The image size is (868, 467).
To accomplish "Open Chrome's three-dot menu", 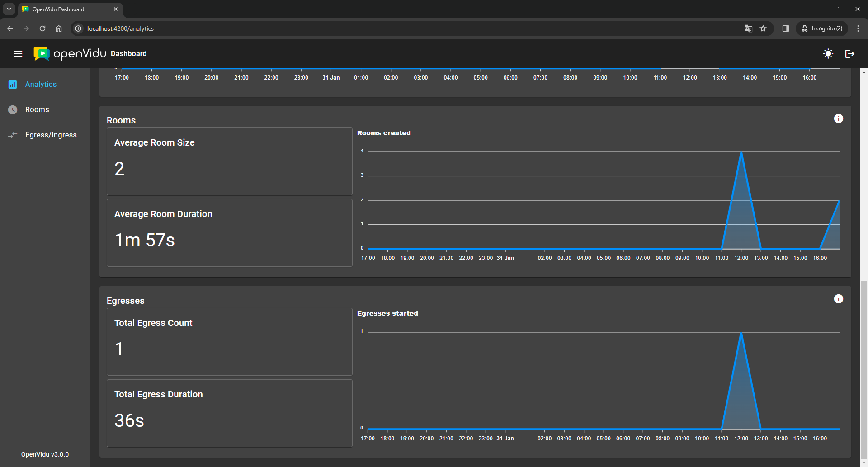I will [x=858, y=28].
